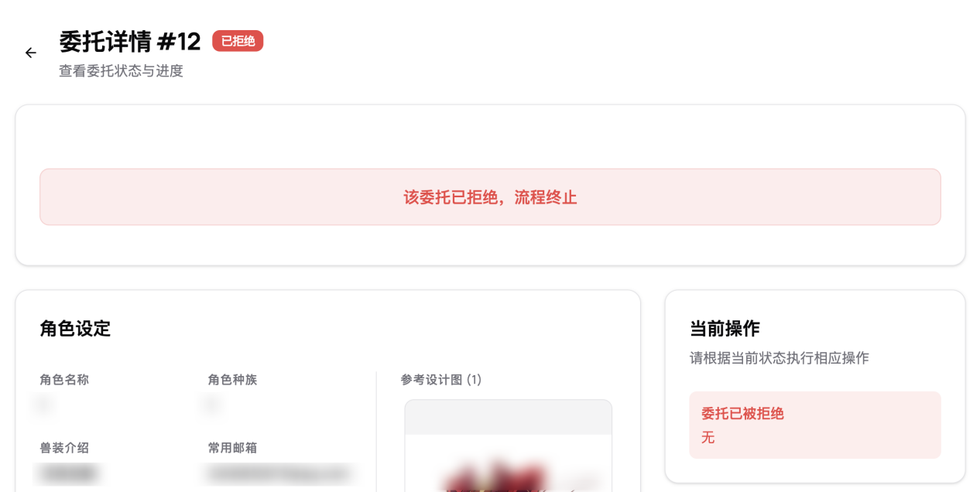This screenshot has width=980, height=492.
Task: Click the 兽装介绍 field label
Action: pos(64,448)
